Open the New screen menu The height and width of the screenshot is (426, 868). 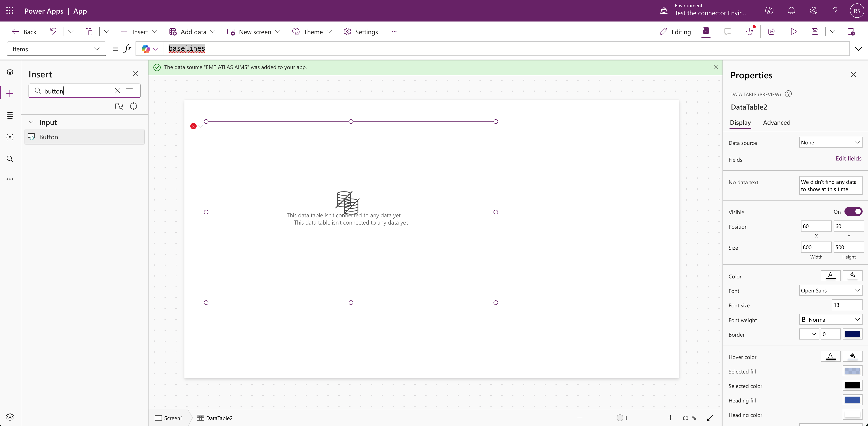254,32
